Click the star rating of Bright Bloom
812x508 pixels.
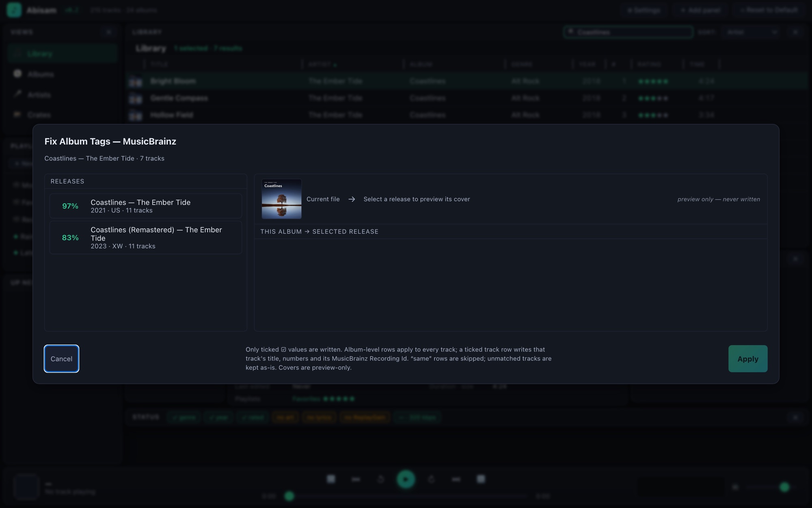click(653, 81)
